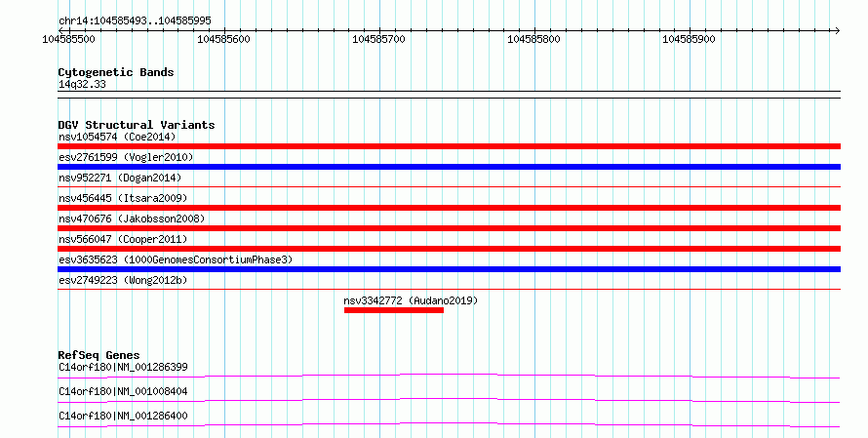Click the nsv1054574 (Coe2014) variant label
868x438 pixels.
tap(117, 137)
